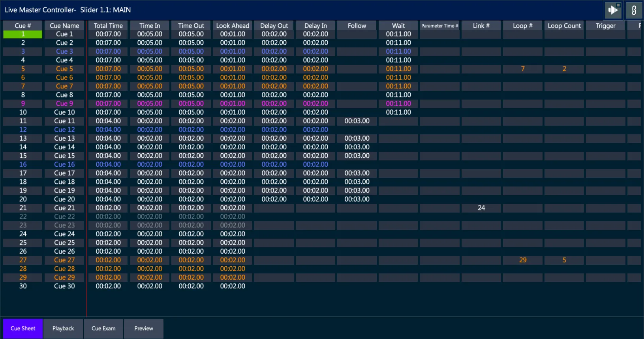Click the Wait column header
The width and height of the screenshot is (644, 339).
(398, 25)
